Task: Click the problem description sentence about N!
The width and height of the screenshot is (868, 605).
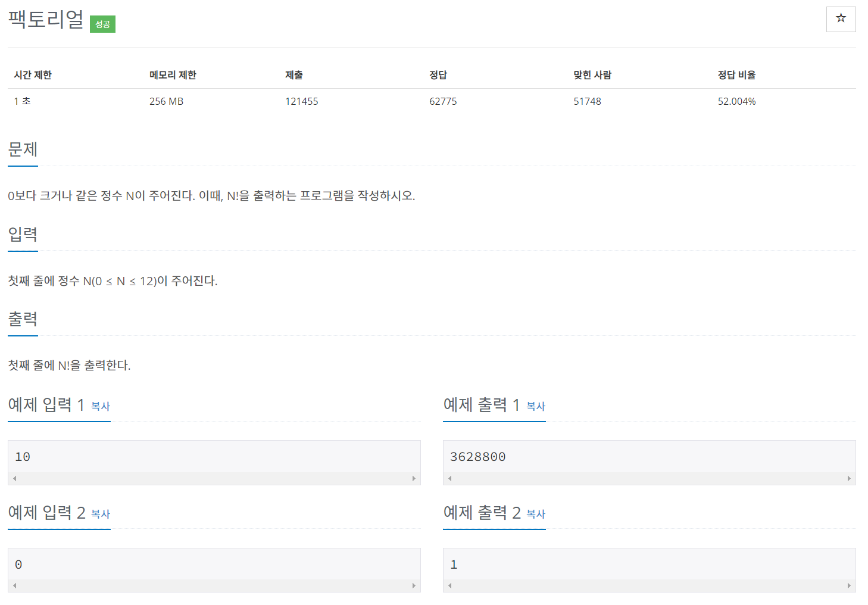Action: coord(211,195)
